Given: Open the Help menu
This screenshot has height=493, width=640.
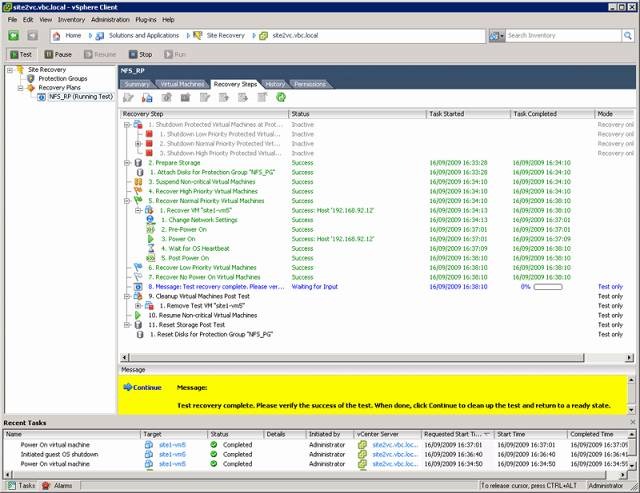Looking at the screenshot, I should coord(168,20).
